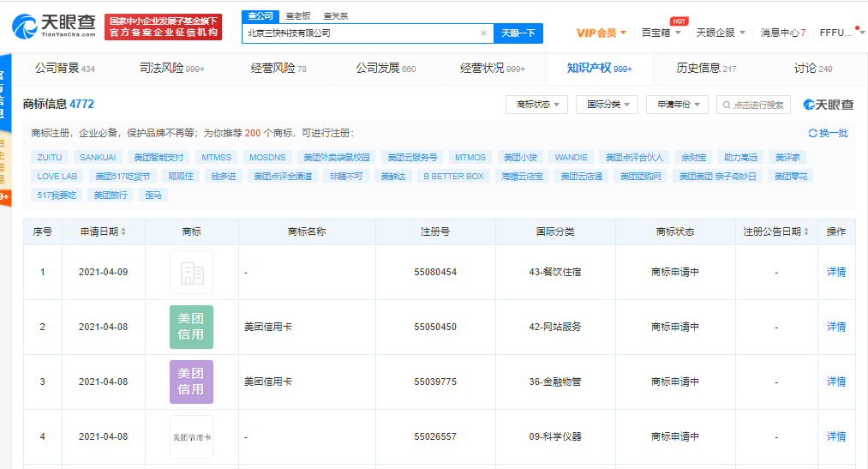The height and width of the screenshot is (469, 868).
Task: Select the MTMOS recommended trademark tag
Action: coord(470,157)
